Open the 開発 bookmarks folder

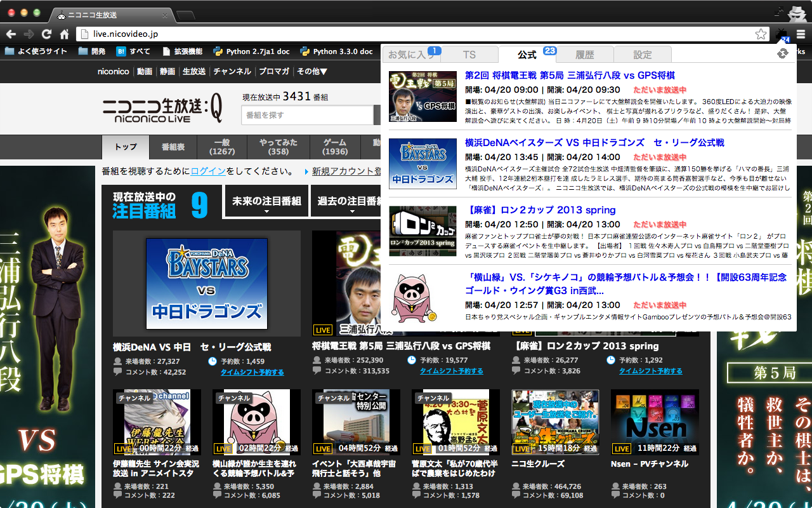click(x=92, y=51)
